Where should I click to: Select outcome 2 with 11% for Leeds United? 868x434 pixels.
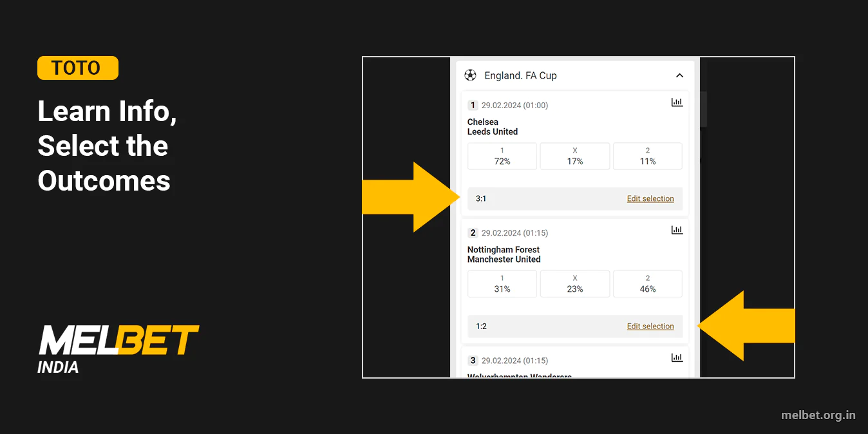[647, 156]
